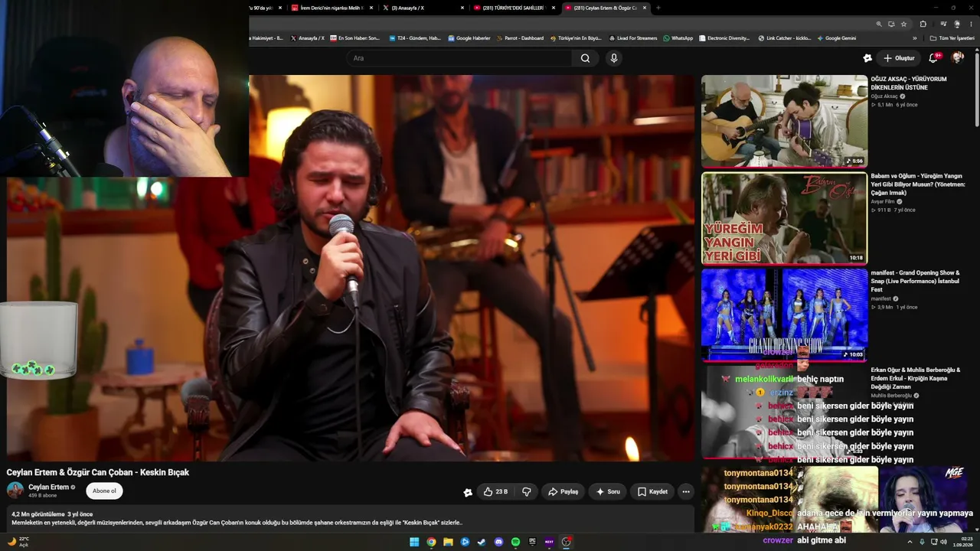Click the Abone ol subscribe button

(x=104, y=491)
